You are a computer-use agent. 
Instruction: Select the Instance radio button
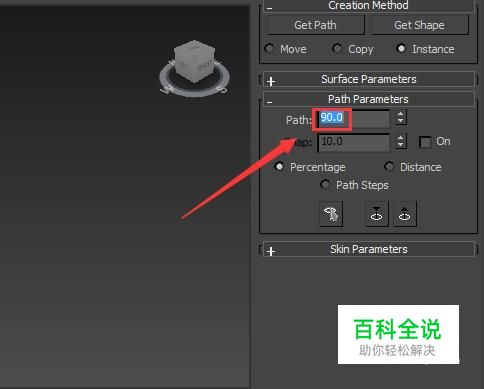coord(401,49)
